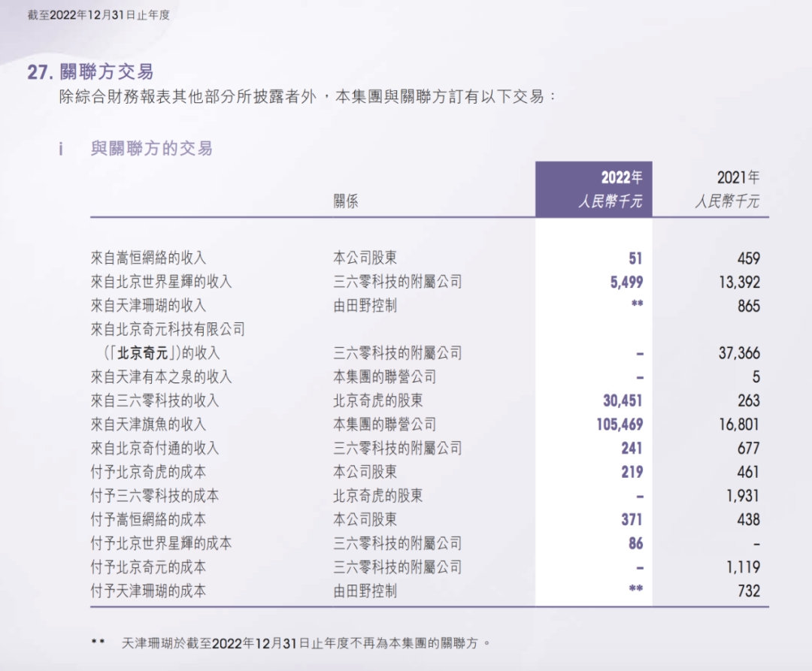Click the 2022 value '86'

[x=635, y=544]
